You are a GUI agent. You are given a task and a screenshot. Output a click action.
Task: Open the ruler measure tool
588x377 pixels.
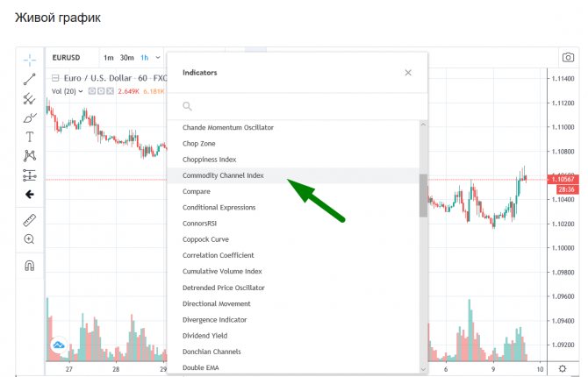(30, 220)
